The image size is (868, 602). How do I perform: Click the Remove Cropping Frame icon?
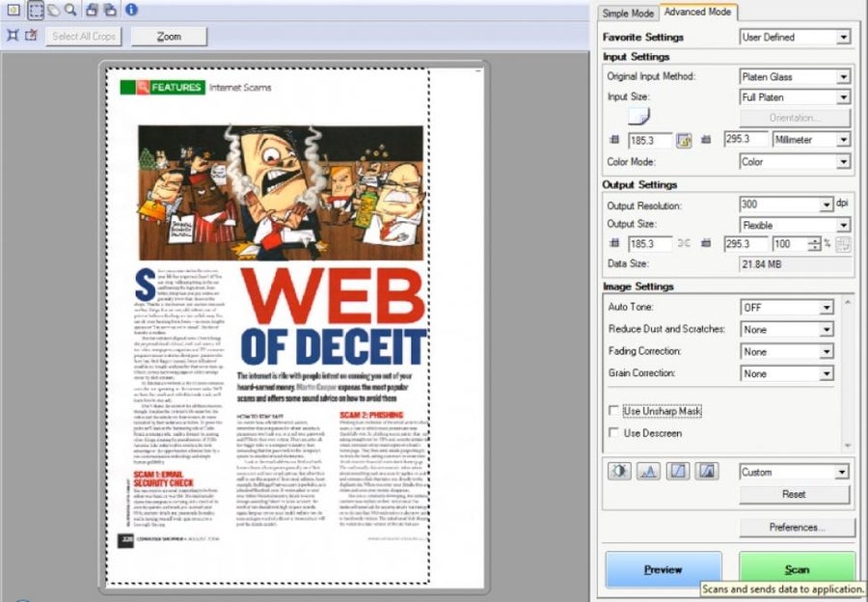(31, 36)
